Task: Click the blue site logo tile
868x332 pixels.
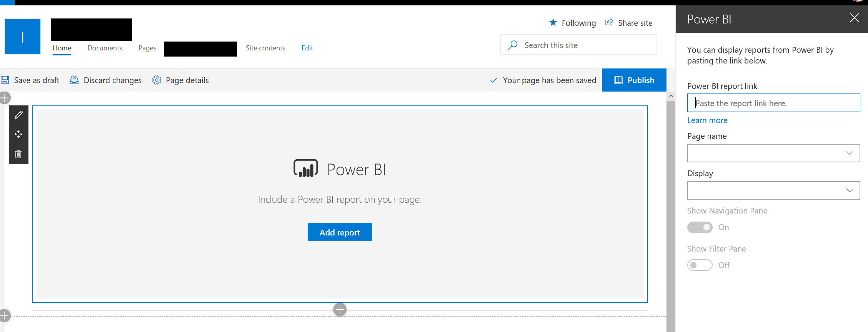Action: click(x=23, y=37)
